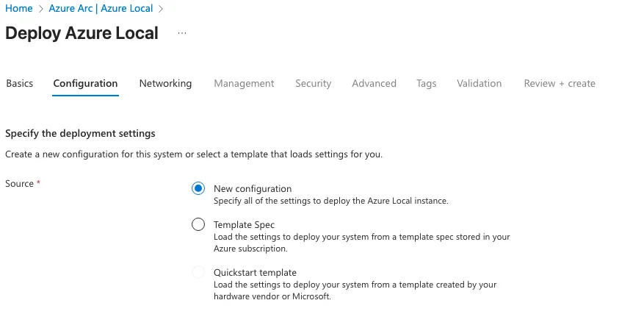This screenshot has height=314, width=644.
Task: Jump to the Validation tab
Action: click(x=479, y=84)
